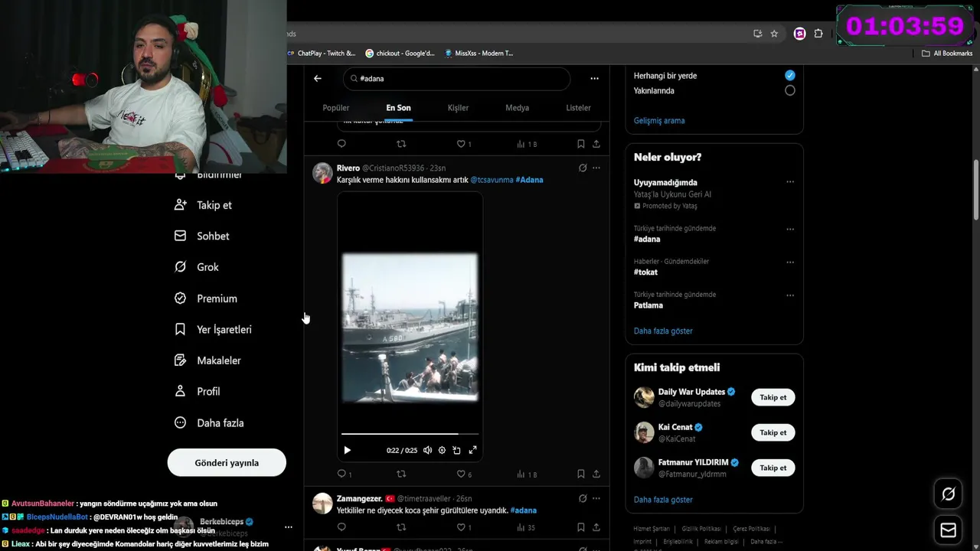This screenshot has width=980, height=551.
Task: Reply to Rivero's post
Action: 341,474
